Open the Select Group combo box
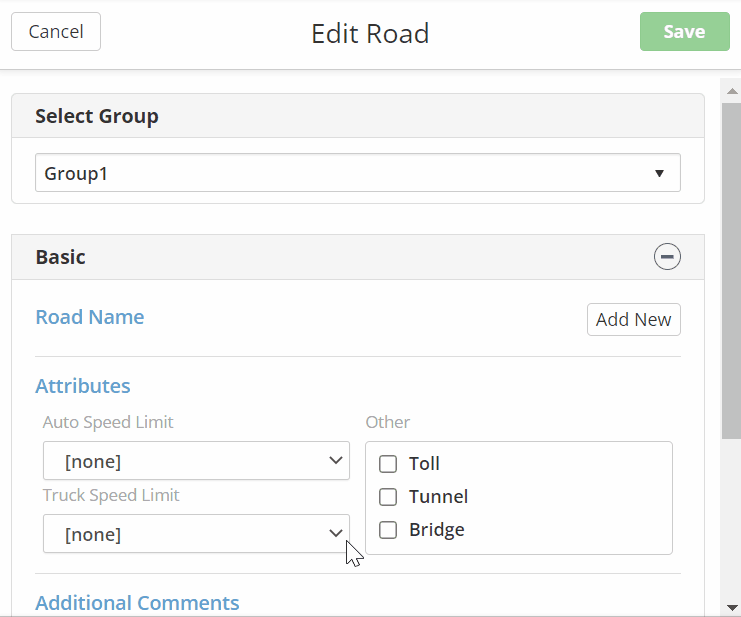741x617 pixels. tap(357, 173)
